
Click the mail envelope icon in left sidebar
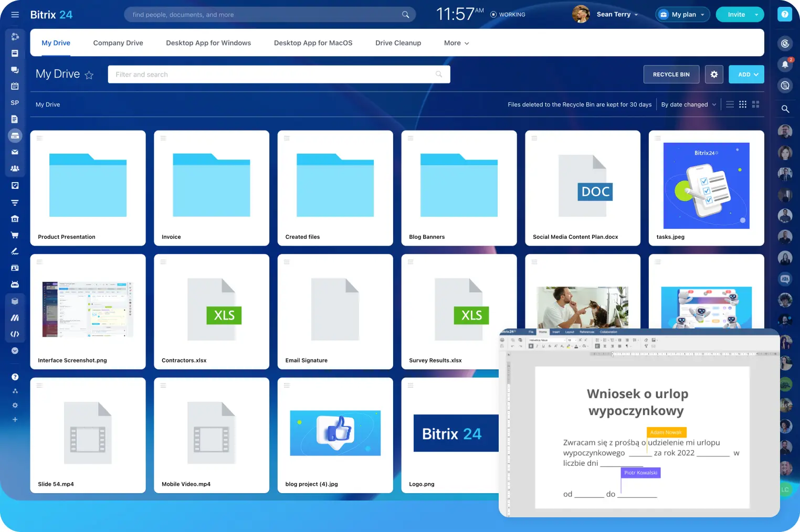click(x=15, y=152)
